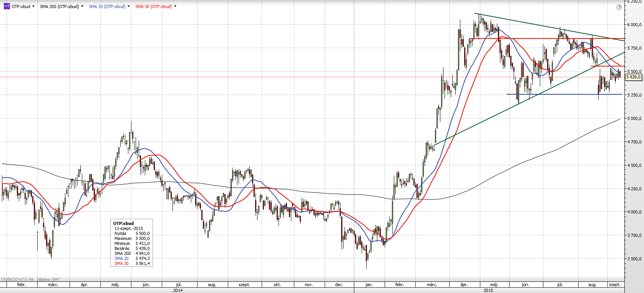This screenshot has height=293, width=644.
Task: Select the long red horizontal line near 5 850
Action: pos(547,38)
